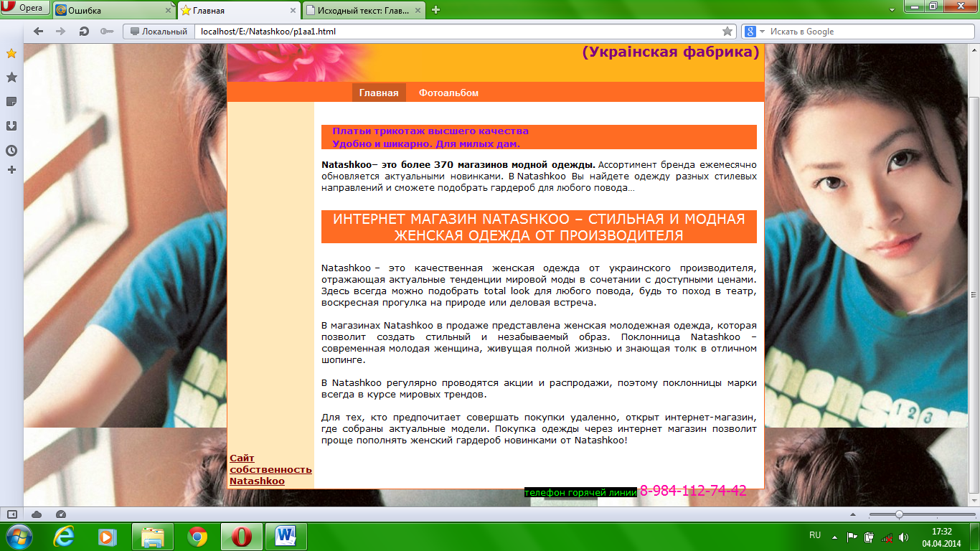Click the (Украінская фабрика) heading text
This screenshot has height=551, width=980.
[671, 52]
